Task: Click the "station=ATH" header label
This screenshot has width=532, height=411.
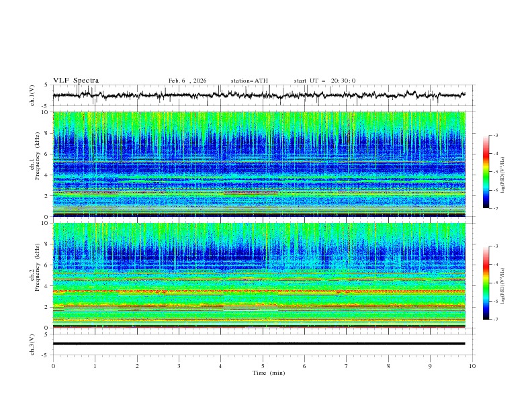Action: click(x=249, y=81)
